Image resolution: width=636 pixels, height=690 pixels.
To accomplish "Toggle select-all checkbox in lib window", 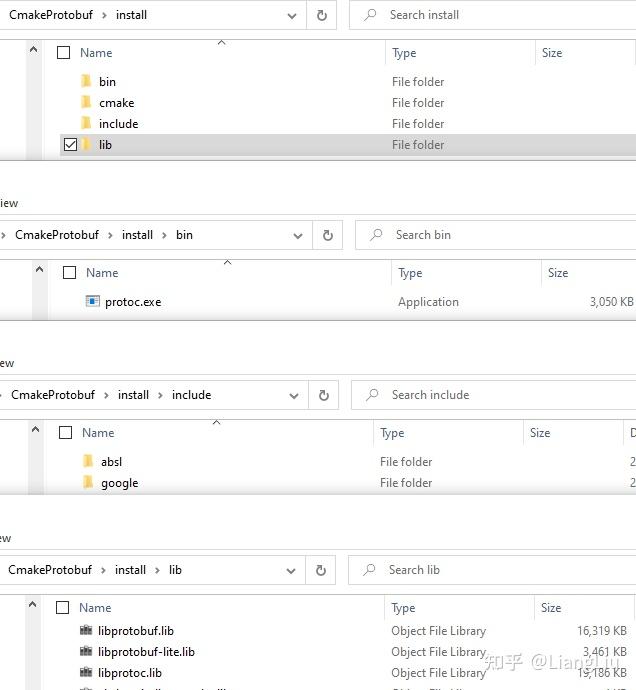I will [x=63, y=608].
